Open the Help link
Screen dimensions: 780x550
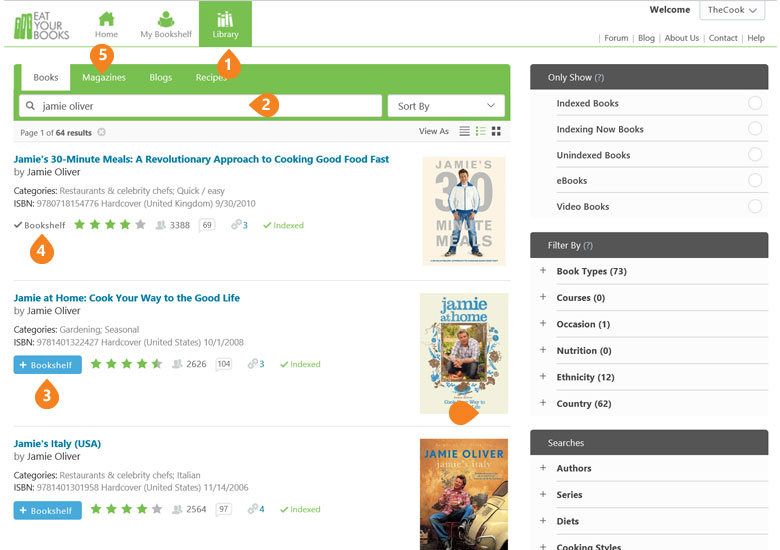pos(756,38)
